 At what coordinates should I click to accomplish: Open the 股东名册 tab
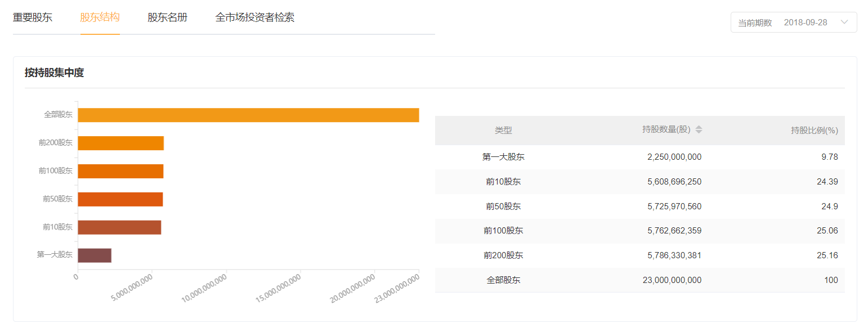167,17
